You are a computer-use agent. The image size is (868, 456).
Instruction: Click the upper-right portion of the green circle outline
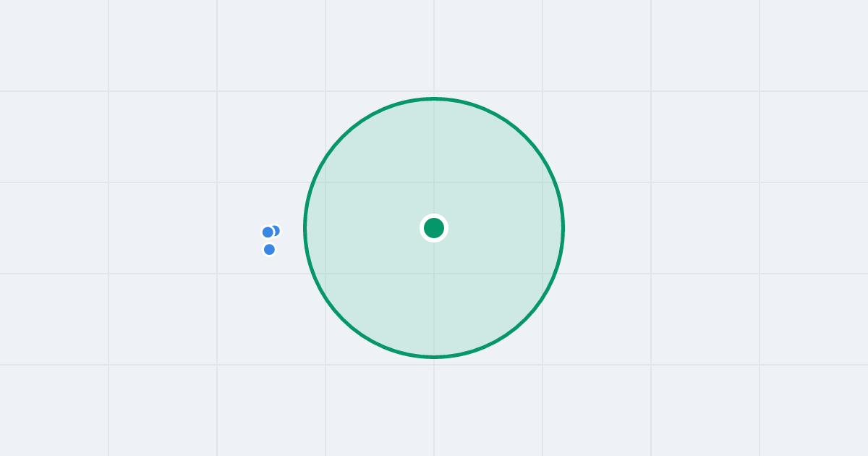(525, 137)
